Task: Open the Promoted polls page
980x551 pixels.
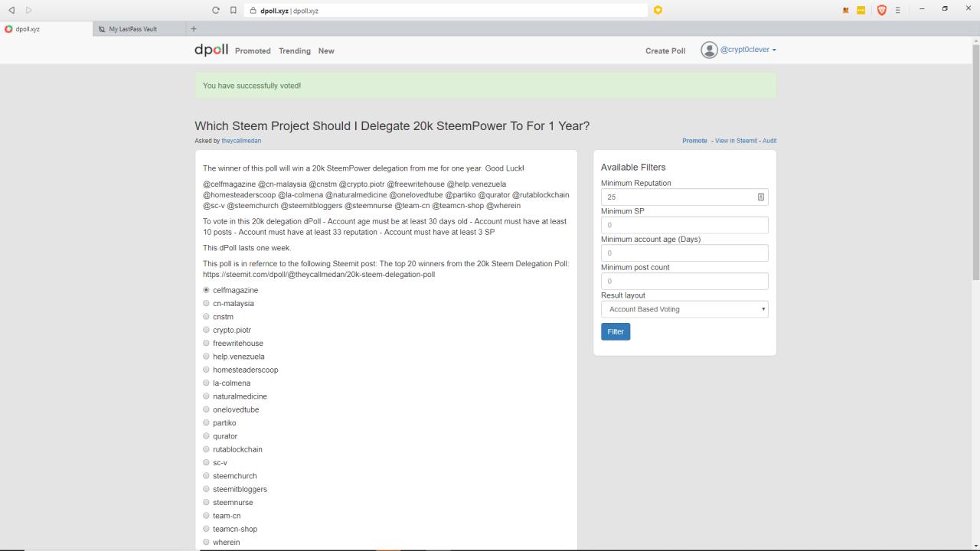Action: [x=253, y=51]
